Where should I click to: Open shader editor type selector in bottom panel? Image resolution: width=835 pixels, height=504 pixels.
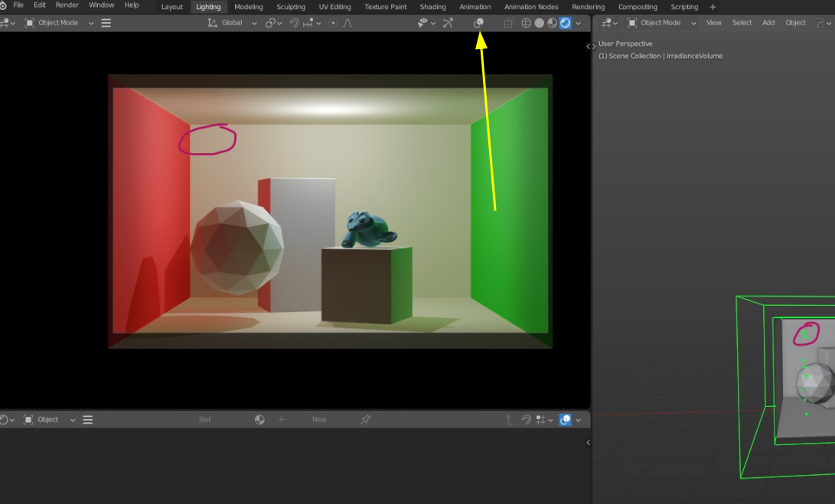point(8,419)
